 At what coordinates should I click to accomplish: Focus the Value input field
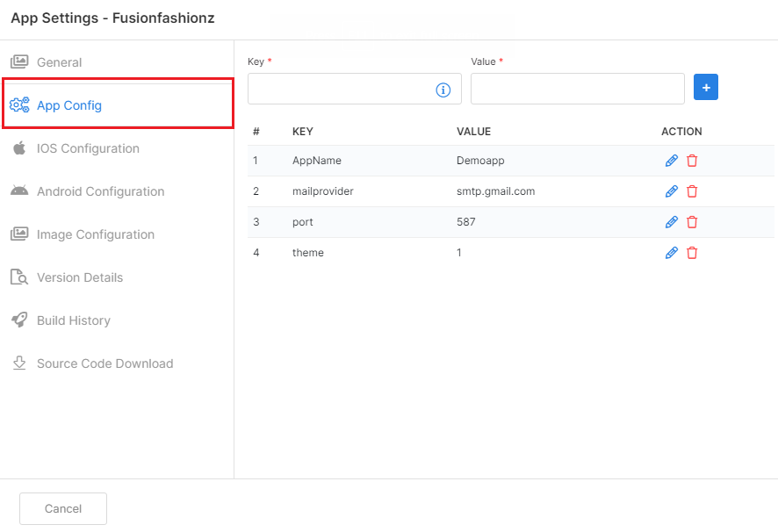(x=578, y=89)
